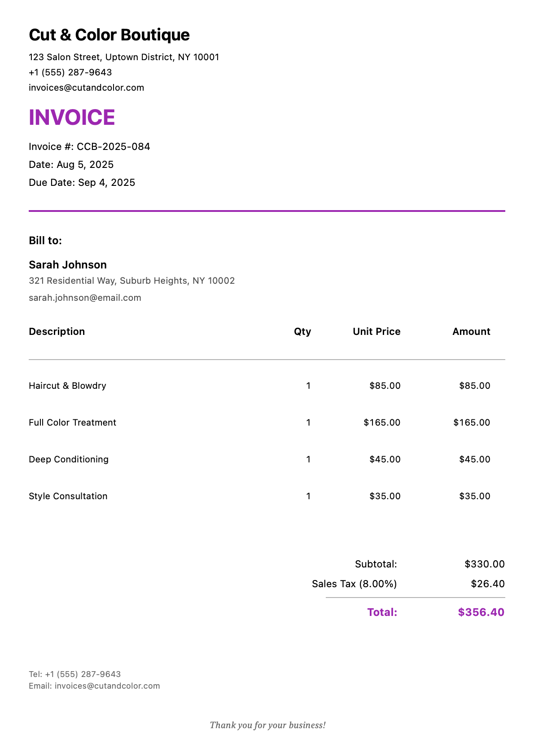
Task: Select address line 123 Salon Street
Action: pyautogui.click(x=124, y=57)
